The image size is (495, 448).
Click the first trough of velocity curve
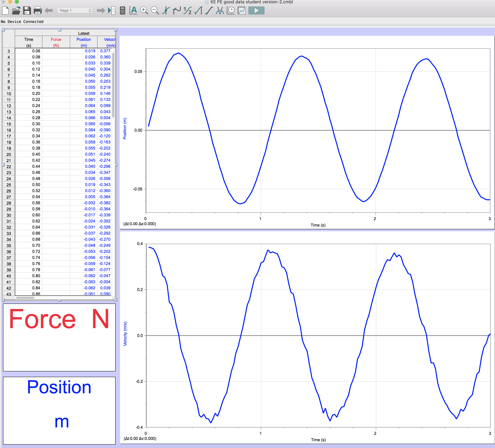click(211, 423)
